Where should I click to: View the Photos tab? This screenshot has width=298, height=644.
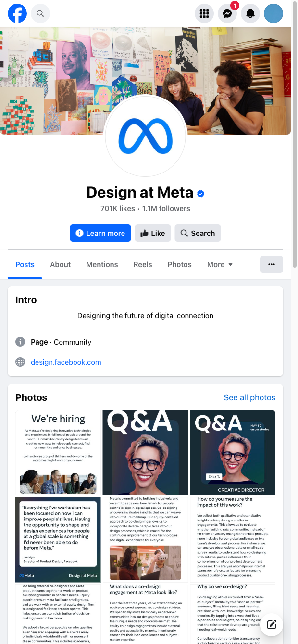179,264
